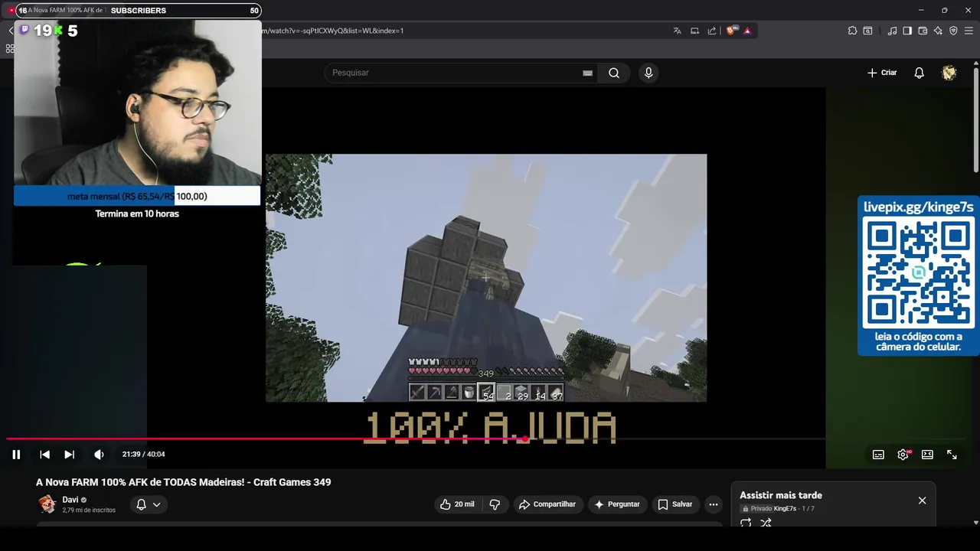Viewport: 980px width, 551px height.
Task: Click the Minecraft video frame
Action: pyautogui.click(x=486, y=278)
